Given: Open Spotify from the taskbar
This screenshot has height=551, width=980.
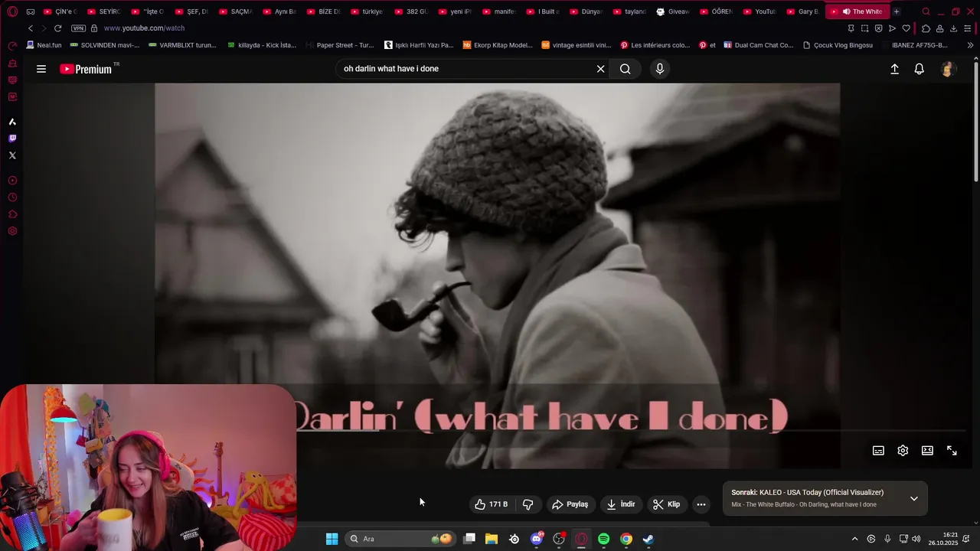Looking at the screenshot, I should [603, 539].
